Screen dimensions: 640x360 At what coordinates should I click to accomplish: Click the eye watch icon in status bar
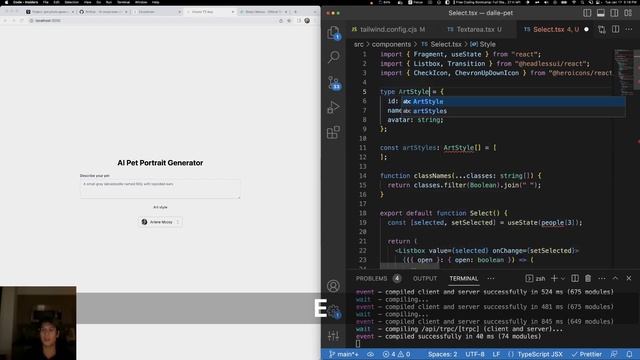pos(370,354)
